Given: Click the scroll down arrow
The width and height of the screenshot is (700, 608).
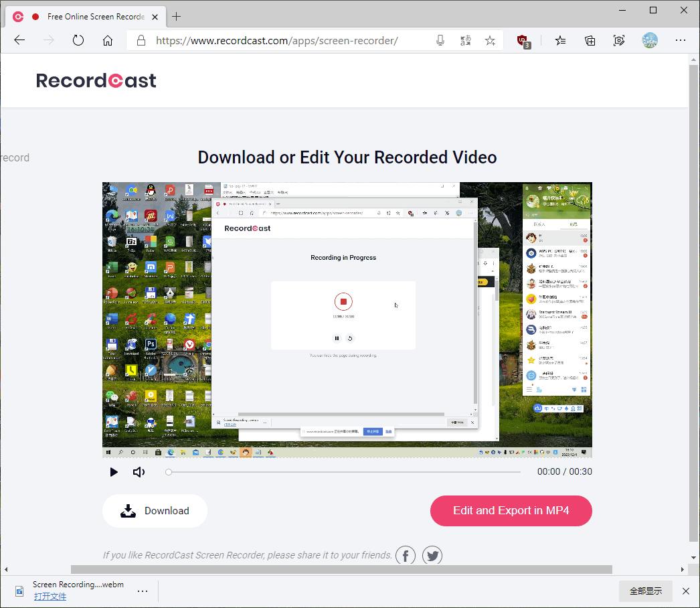Looking at the screenshot, I should pos(693,558).
